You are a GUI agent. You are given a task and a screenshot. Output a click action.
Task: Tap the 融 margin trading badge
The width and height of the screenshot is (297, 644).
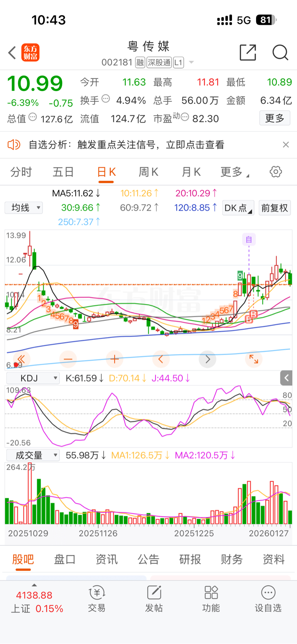coord(140,62)
